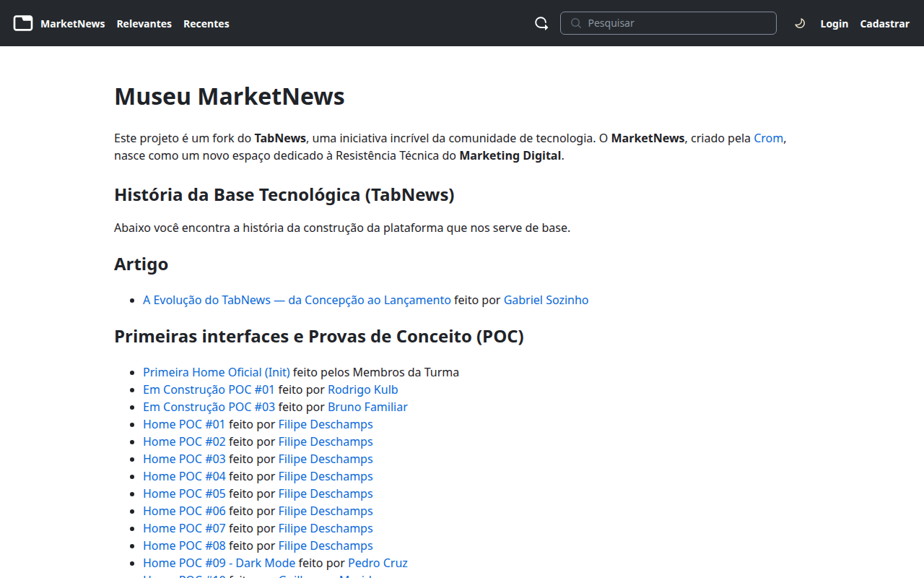Click the Artigo section heading

click(x=141, y=264)
